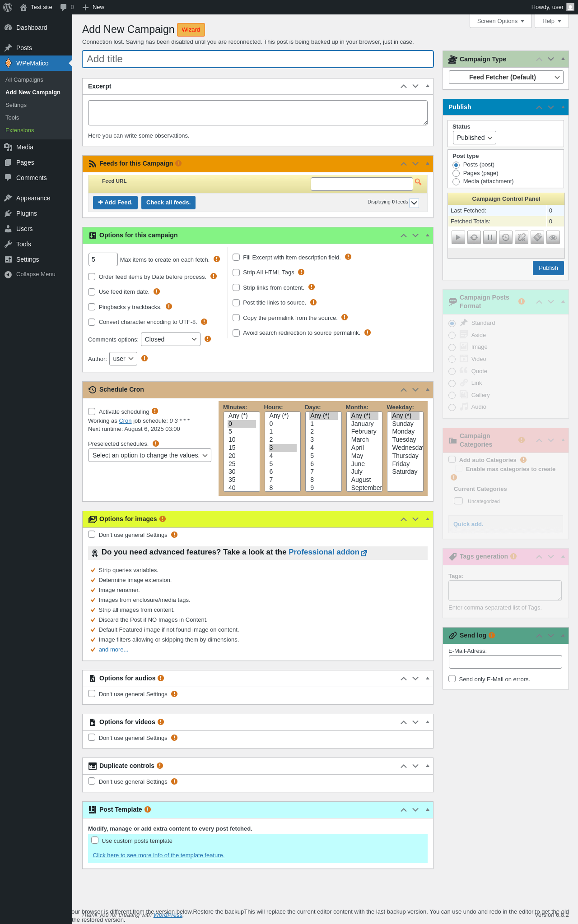Open WPeMatico Settings submenu item
This screenshot has height=924, width=578.
tap(16, 105)
